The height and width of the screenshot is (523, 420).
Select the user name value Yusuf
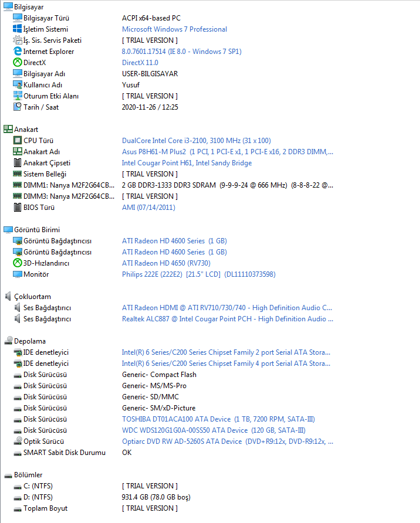[130, 84]
